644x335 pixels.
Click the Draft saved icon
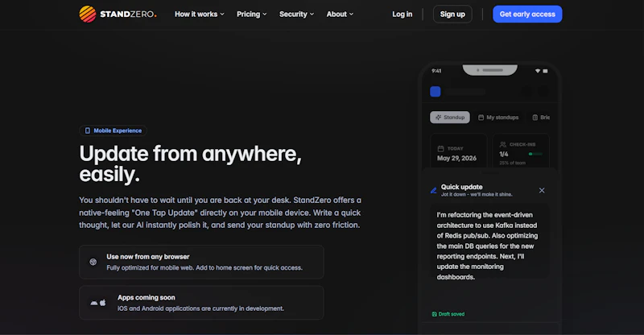[x=434, y=314]
